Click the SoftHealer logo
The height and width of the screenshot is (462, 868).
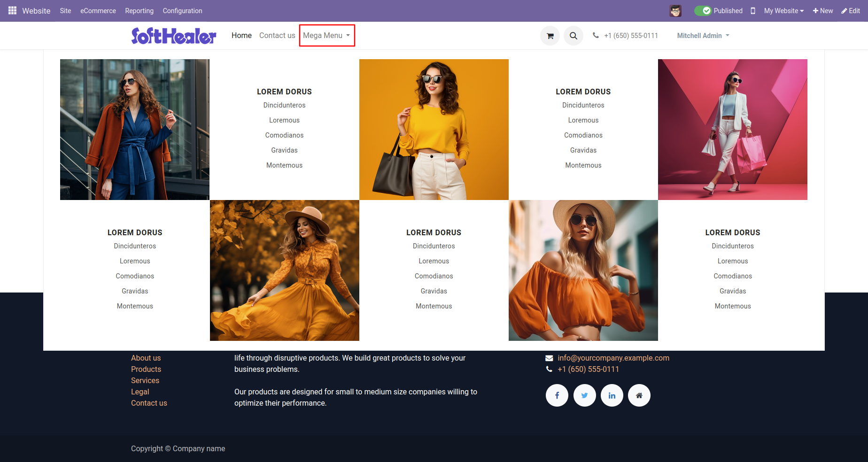click(174, 36)
